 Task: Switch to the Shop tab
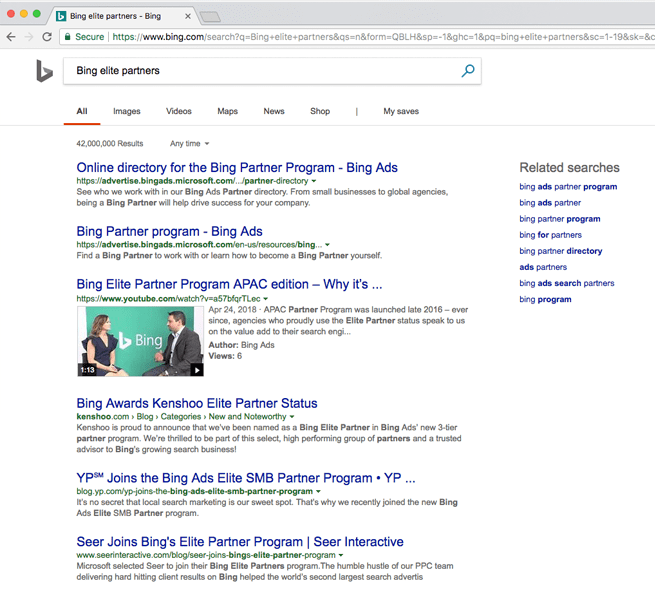click(320, 111)
